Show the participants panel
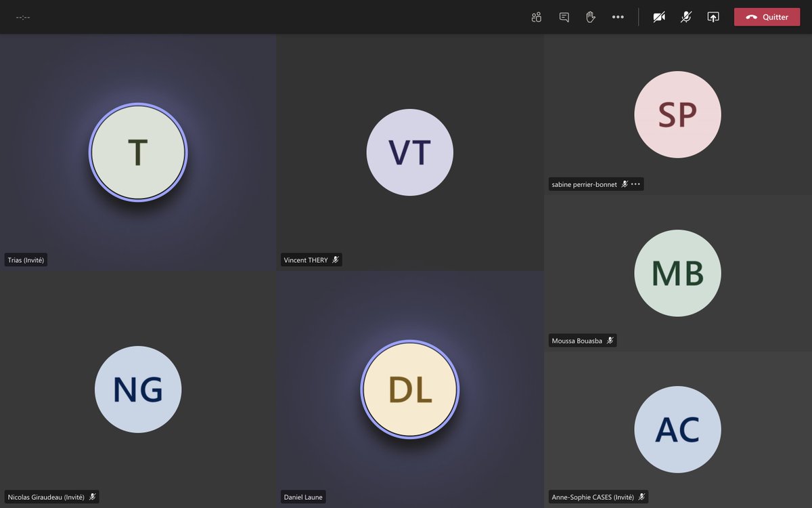 tap(537, 17)
